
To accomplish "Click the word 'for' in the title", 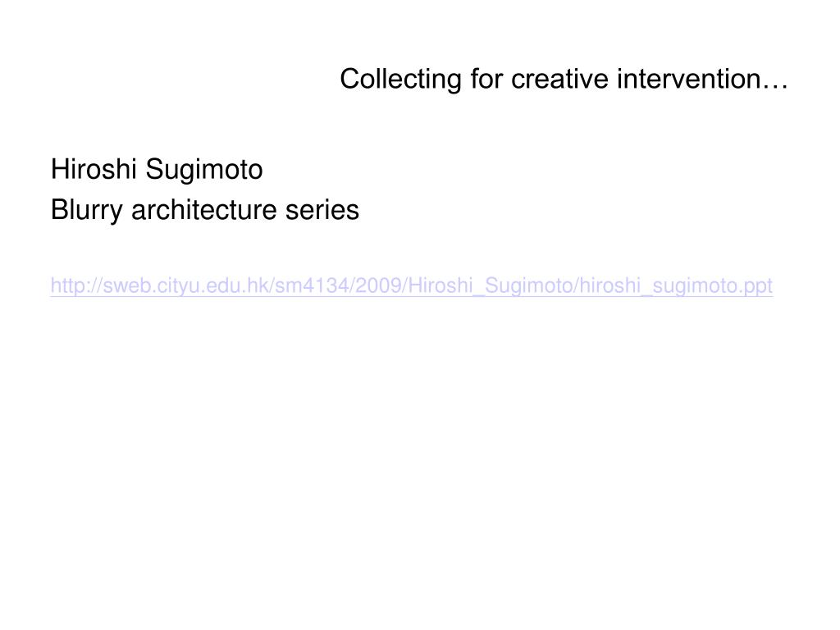I will point(486,80).
